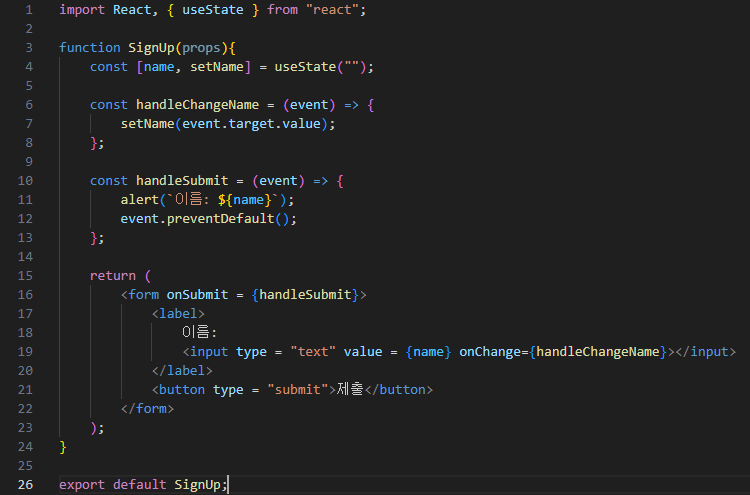Click the "text" string value on line 19
The height and width of the screenshot is (495, 750).
[313, 352]
